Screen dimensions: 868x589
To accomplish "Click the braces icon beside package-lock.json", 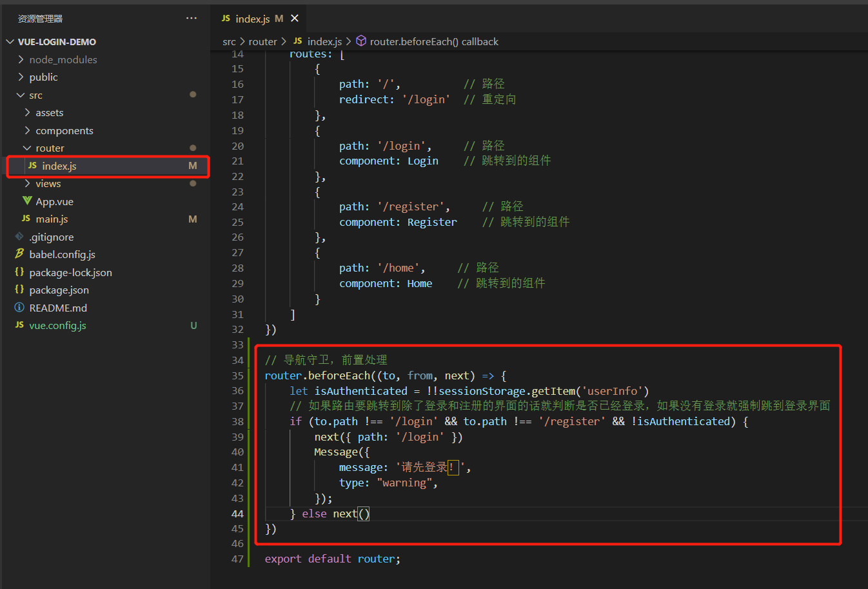I will click(19, 272).
